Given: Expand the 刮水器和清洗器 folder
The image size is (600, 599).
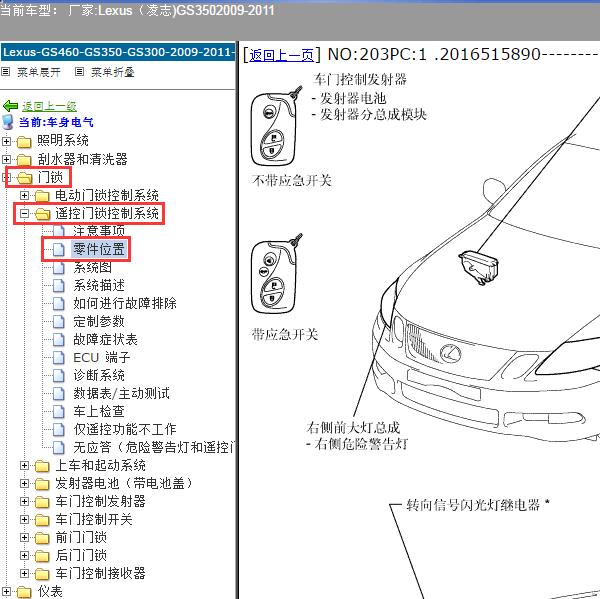Looking at the screenshot, I should 6,159.
